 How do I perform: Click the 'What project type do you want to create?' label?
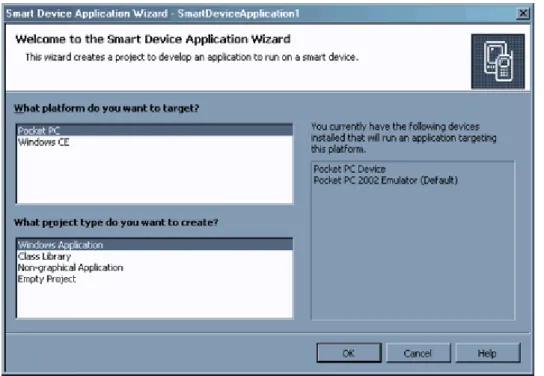pos(116,222)
